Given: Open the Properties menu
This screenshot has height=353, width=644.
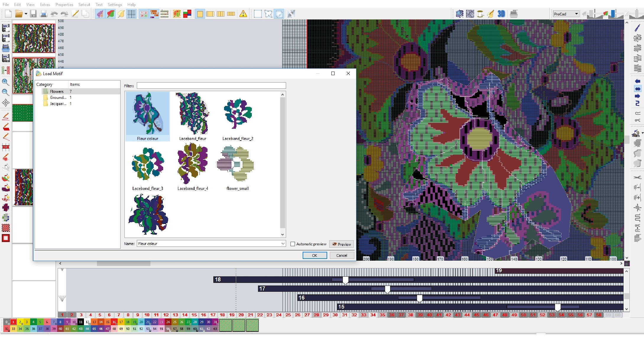Looking at the screenshot, I should click(64, 4).
